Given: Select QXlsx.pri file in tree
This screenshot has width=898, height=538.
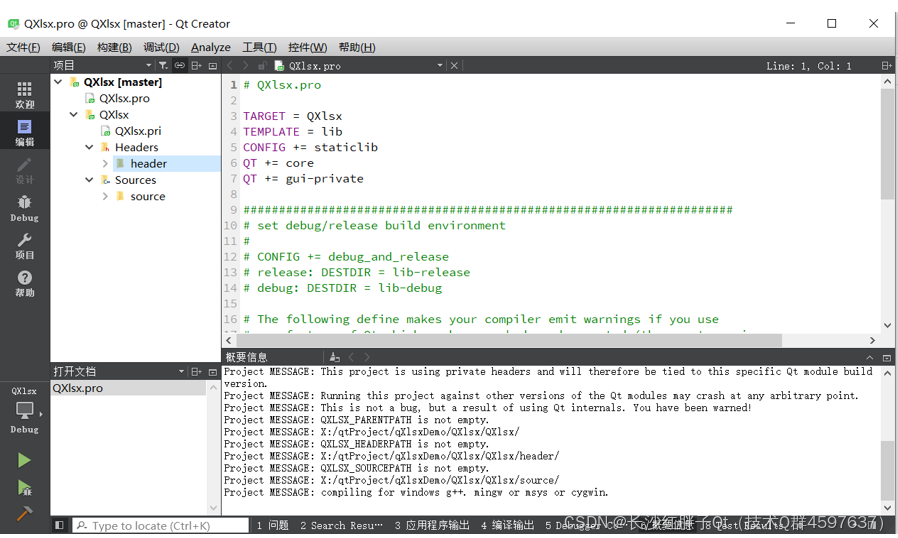Looking at the screenshot, I should [x=137, y=131].
